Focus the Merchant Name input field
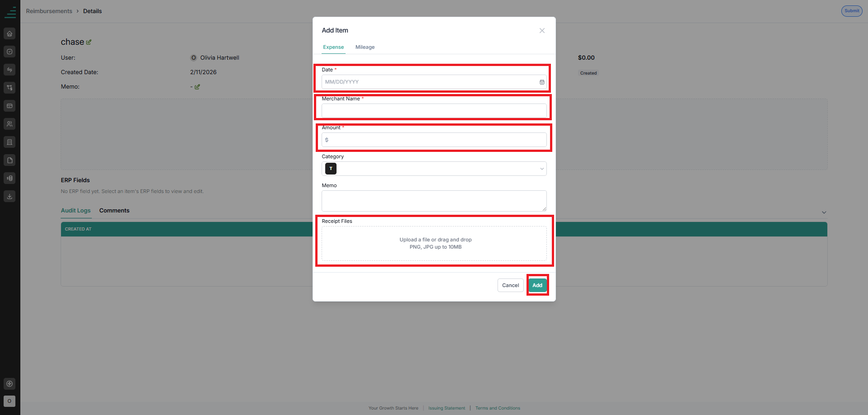 pyautogui.click(x=434, y=111)
